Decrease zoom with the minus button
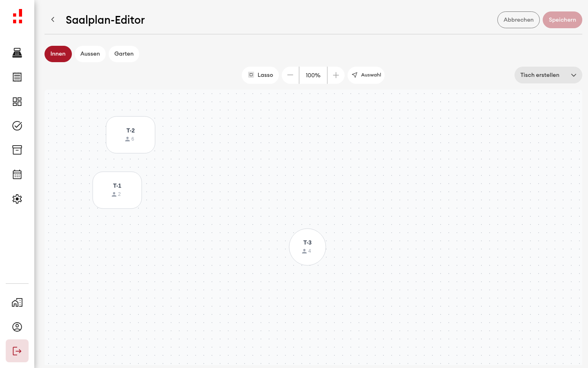This screenshot has width=588, height=368. point(290,75)
